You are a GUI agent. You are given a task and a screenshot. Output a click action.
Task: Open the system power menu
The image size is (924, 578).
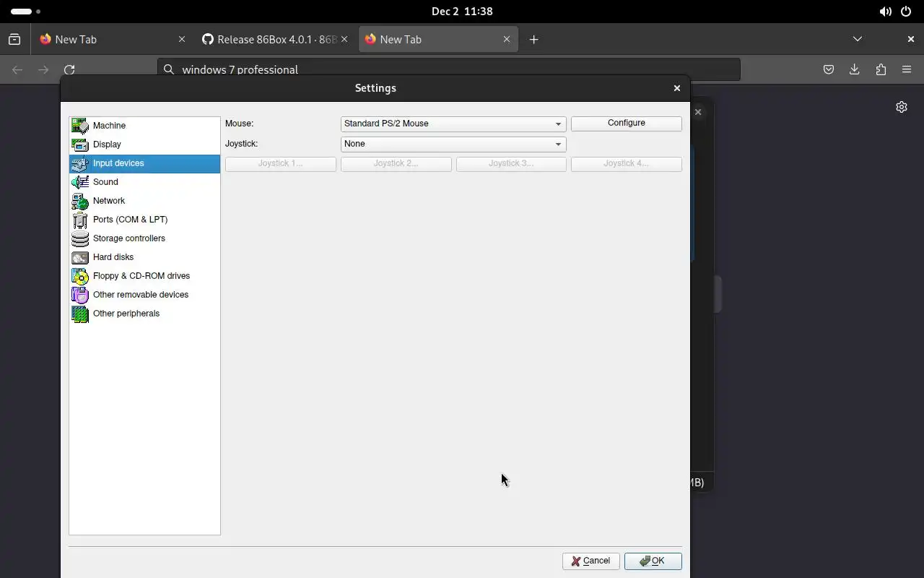coord(906,12)
